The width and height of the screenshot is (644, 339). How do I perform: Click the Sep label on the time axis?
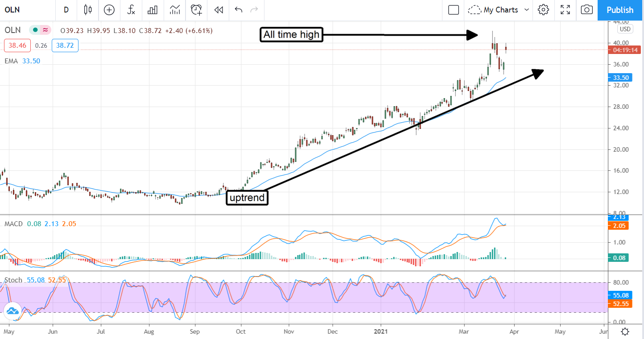[194, 332]
